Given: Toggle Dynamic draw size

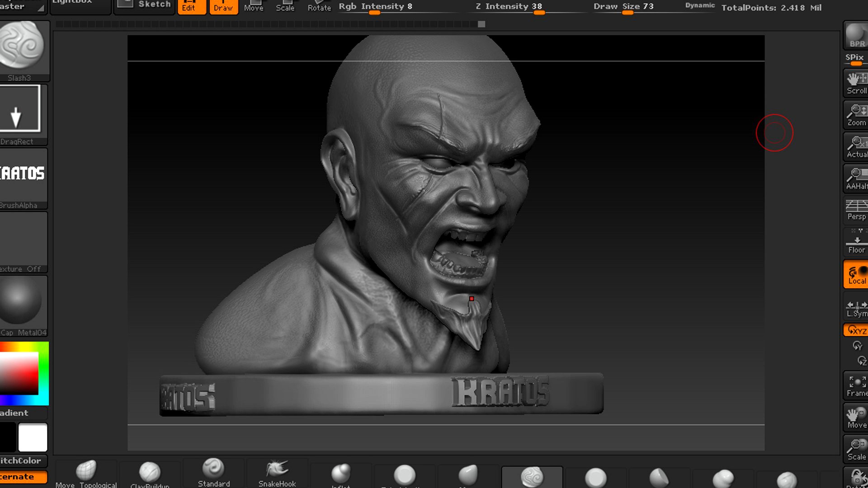Looking at the screenshot, I should coord(700,5).
